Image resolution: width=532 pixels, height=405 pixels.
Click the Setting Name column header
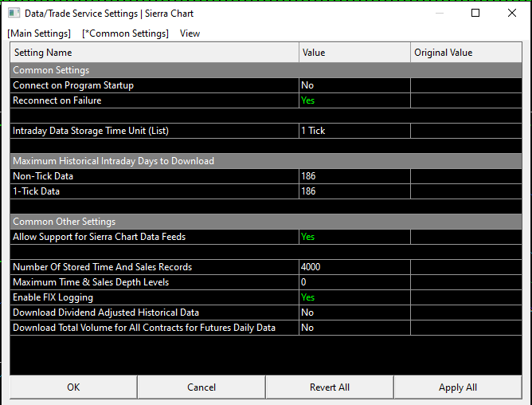point(155,53)
